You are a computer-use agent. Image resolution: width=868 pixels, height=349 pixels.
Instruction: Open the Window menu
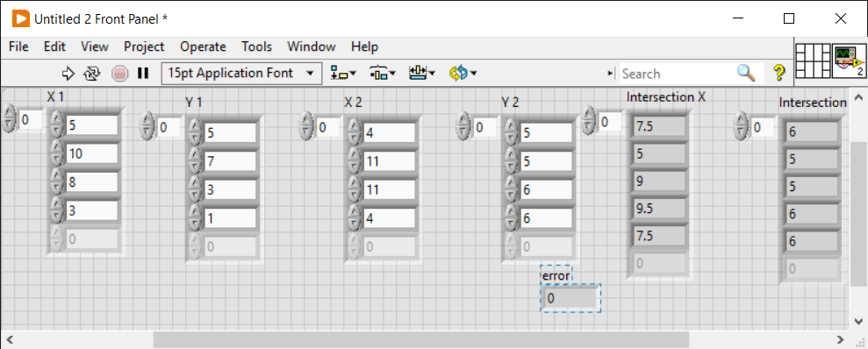(311, 47)
